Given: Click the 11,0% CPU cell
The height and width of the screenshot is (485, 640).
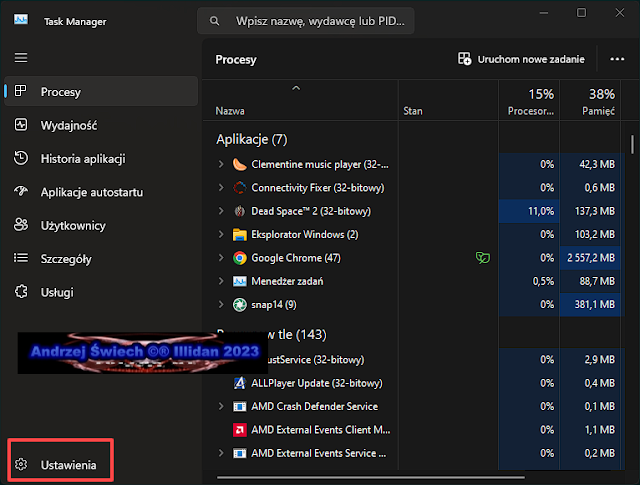Looking at the screenshot, I should 529,211.
